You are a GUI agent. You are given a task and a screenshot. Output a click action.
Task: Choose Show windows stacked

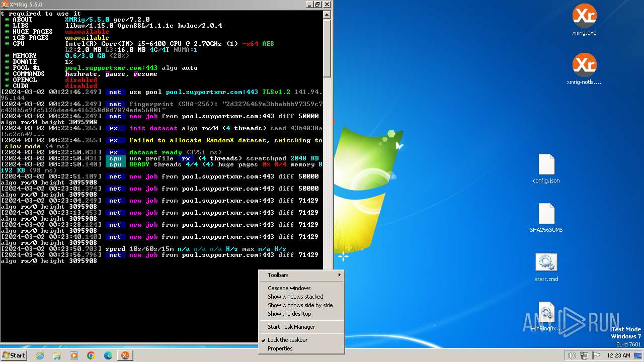click(x=301, y=297)
